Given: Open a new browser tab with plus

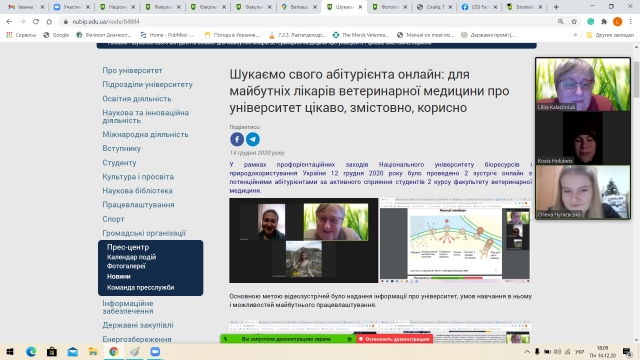Looking at the screenshot, I should pyautogui.click(x=556, y=7).
